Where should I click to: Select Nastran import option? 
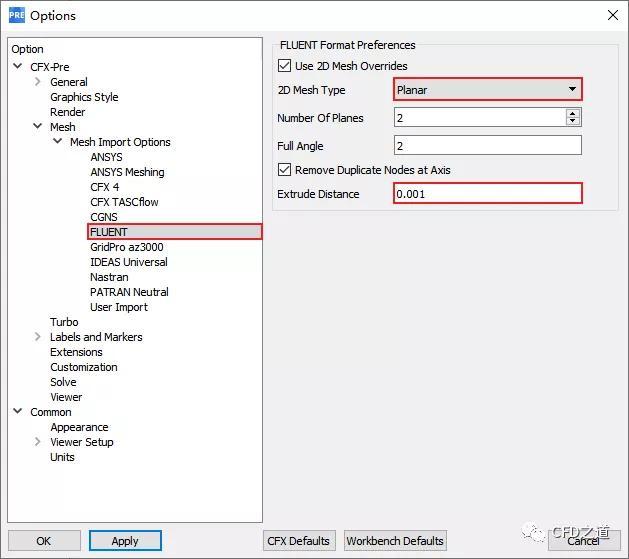coord(109,277)
